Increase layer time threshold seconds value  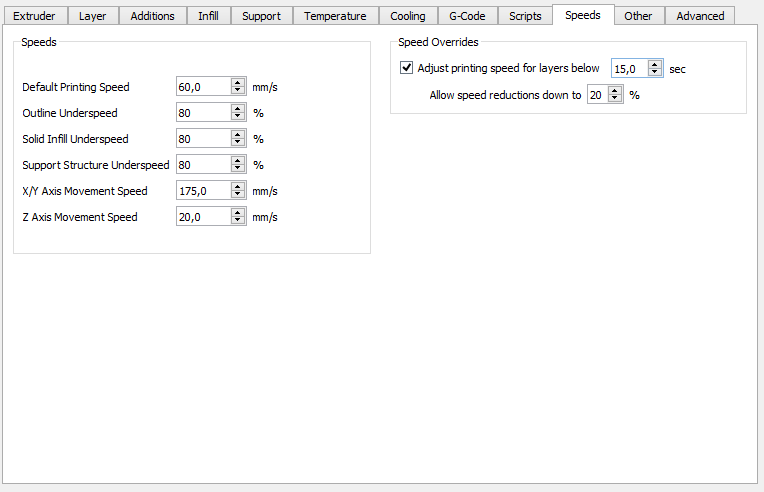click(655, 64)
